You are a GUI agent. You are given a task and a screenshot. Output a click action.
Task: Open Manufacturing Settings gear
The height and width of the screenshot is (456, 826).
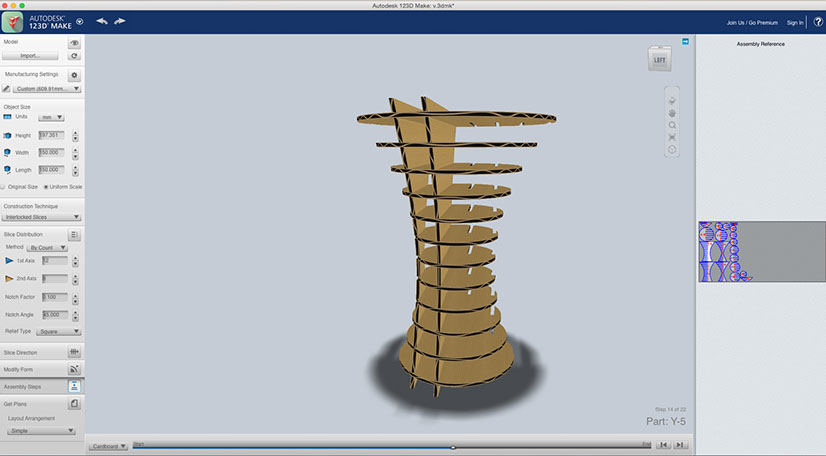coord(74,75)
